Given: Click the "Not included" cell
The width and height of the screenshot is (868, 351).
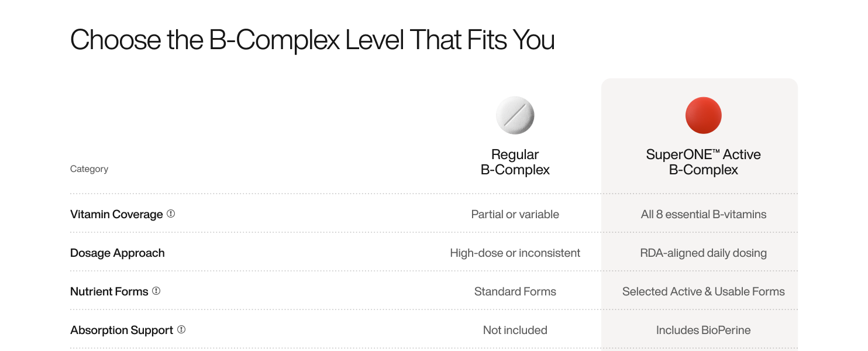Looking at the screenshot, I should point(515,330).
